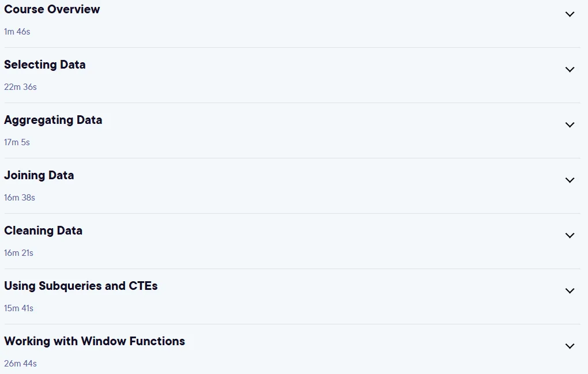Viewport: 588px width, 374px height.
Task: Click the 17m 5s duration label
Action: coord(17,142)
